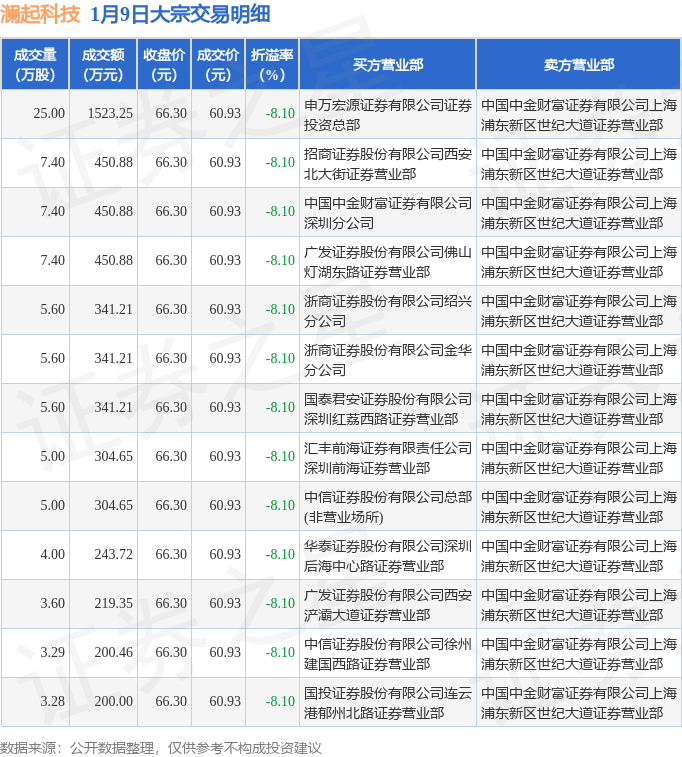This screenshot has height=757, width=682.
Task: Click 华泰证券深圳后海中心路 buyer cell
Action: [387, 555]
